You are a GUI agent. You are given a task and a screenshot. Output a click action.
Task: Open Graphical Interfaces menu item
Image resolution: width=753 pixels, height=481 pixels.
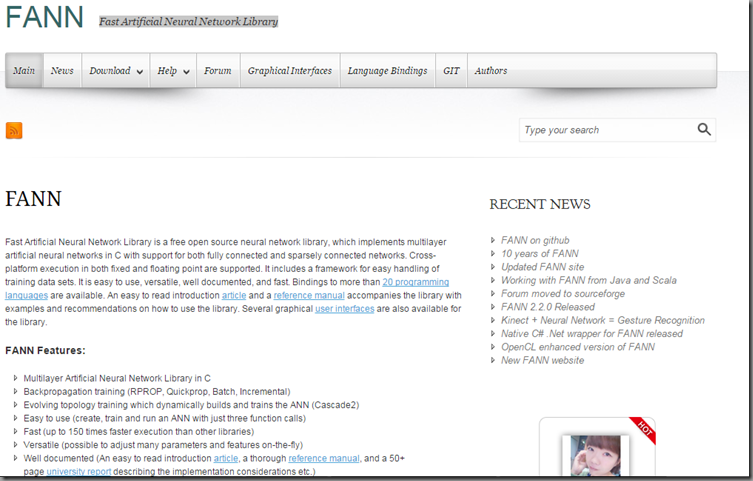point(290,71)
